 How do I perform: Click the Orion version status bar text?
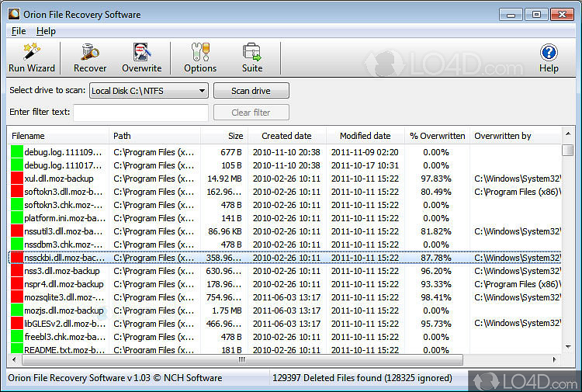[115, 378]
